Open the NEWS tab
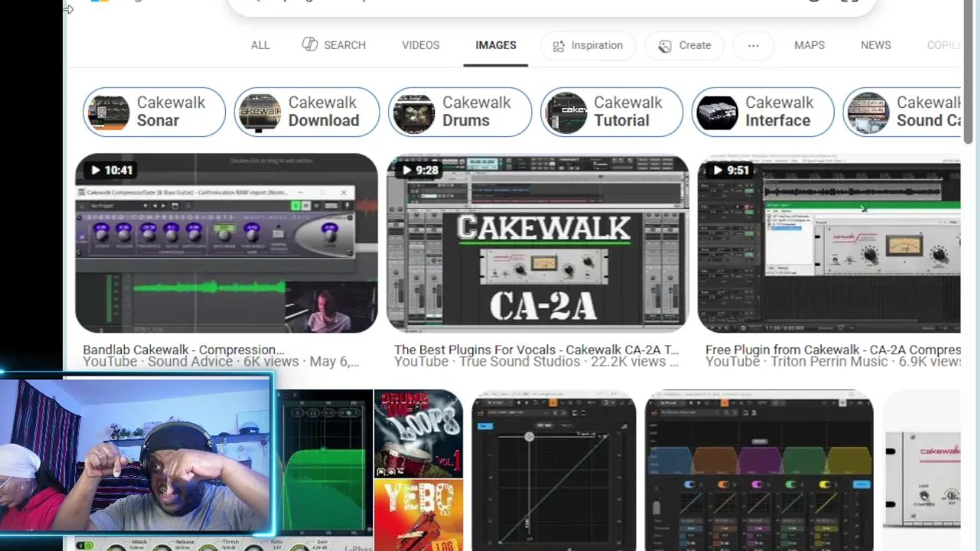Screen dimensions: 980x551 (x=875, y=45)
